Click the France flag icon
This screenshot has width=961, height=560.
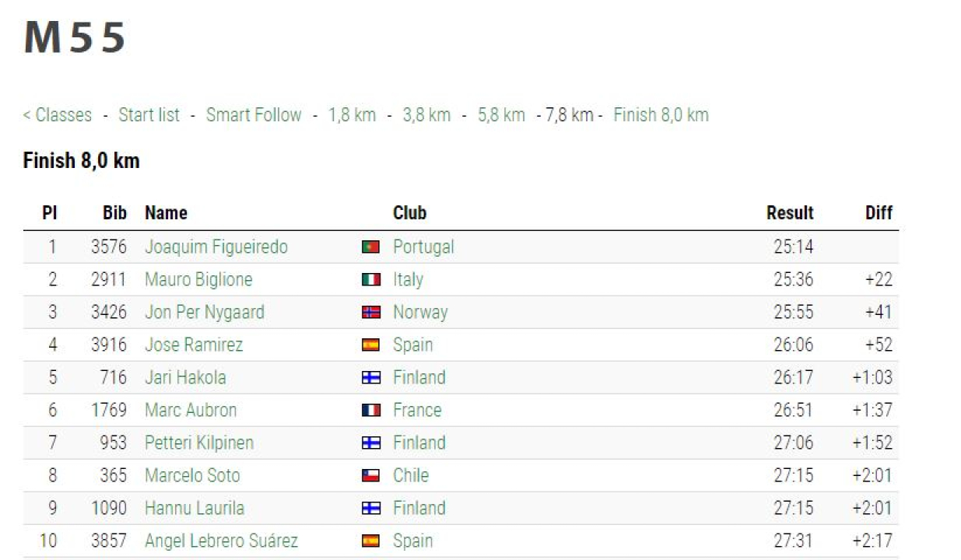(370, 411)
